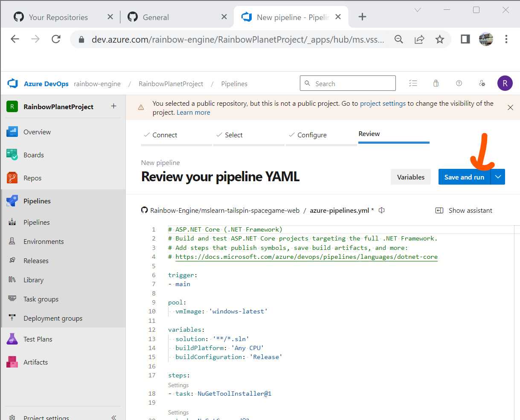Click the Deployment groups icon

click(12, 318)
